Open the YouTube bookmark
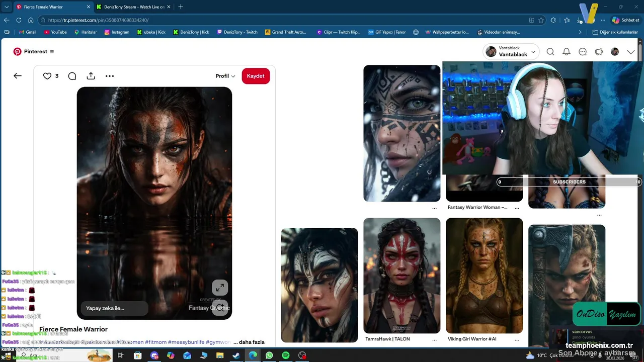This screenshot has width=644, height=362. tap(55, 32)
